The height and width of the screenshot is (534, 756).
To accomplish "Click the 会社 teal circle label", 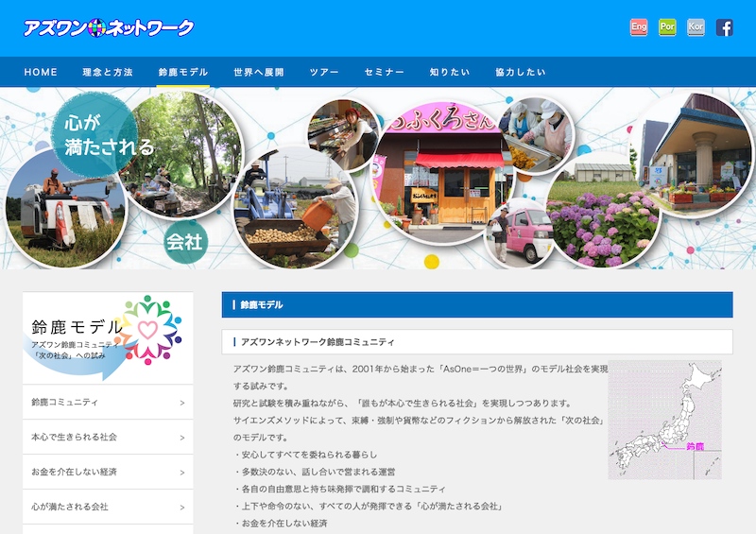I will click(185, 241).
